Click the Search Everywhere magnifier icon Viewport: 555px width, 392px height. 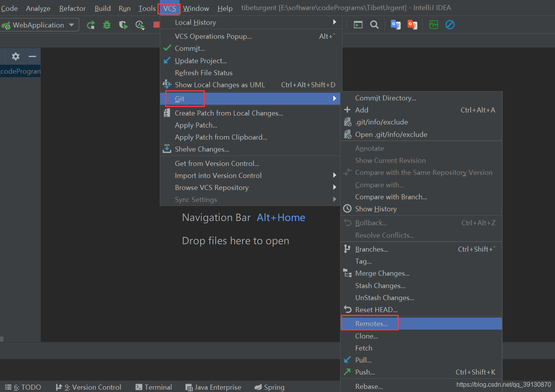pos(374,25)
